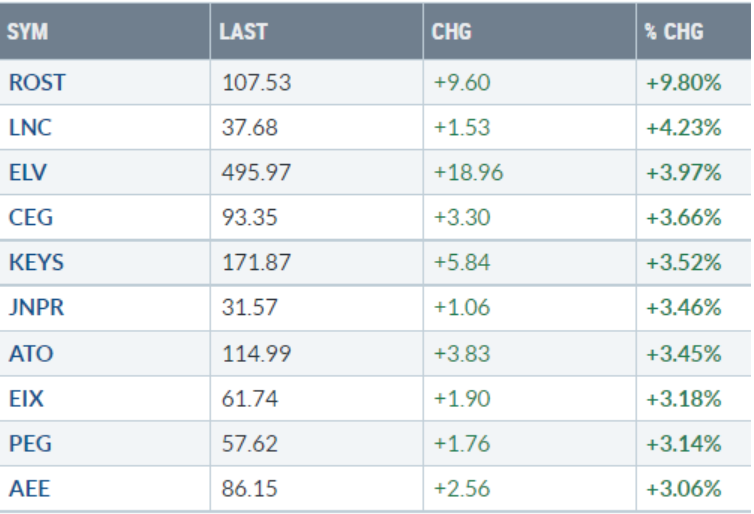Click ROST last price 107.53

pyautogui.click(x=256, y=83)
